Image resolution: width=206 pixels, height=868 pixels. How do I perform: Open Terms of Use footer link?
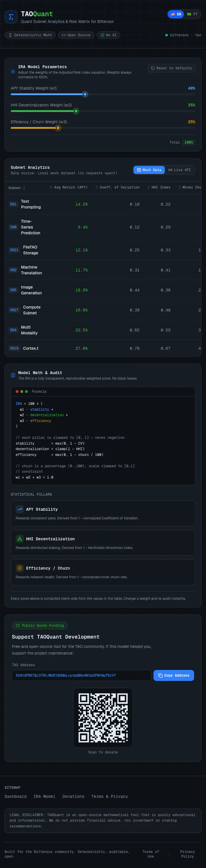[150, 854]
